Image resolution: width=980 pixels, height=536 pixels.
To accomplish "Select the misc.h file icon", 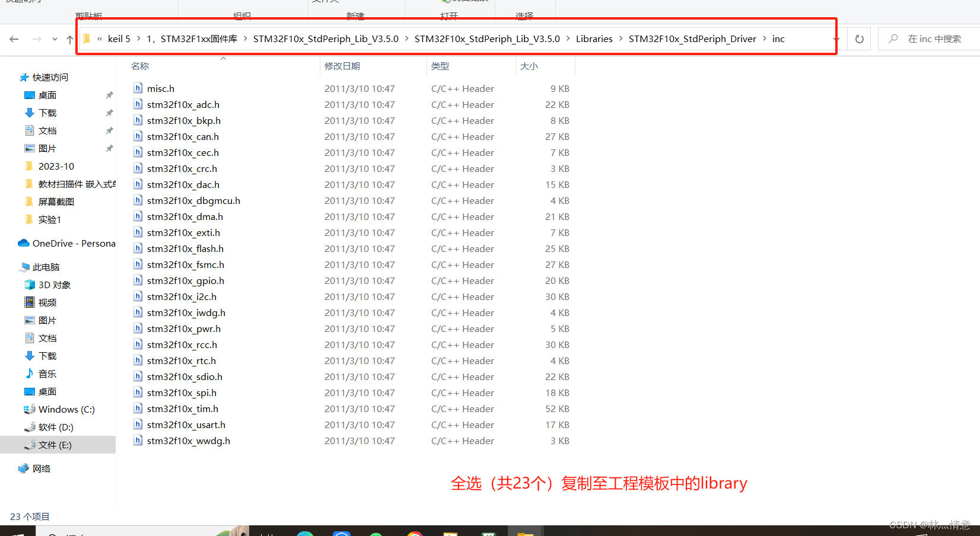I will 138,88.
